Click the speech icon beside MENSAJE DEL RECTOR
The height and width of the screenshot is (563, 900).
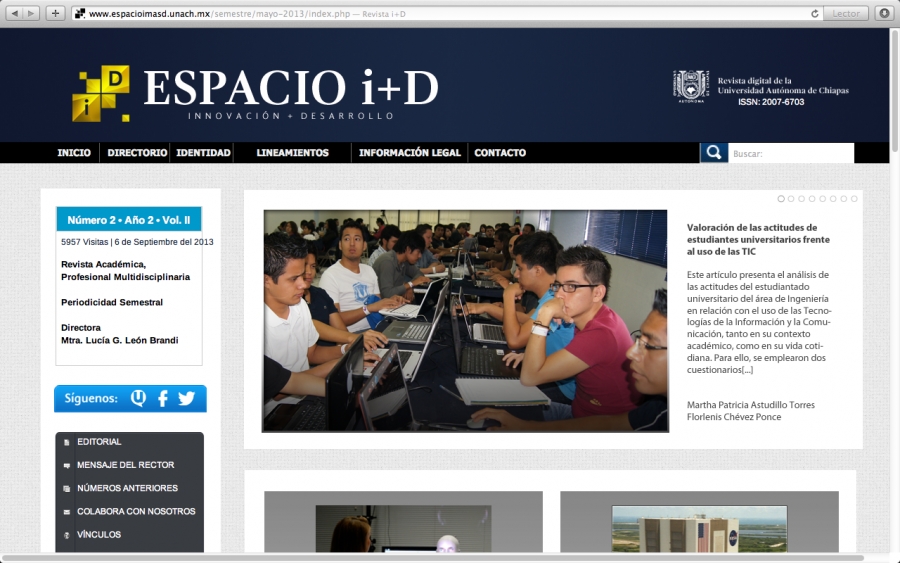coord(67,465)
